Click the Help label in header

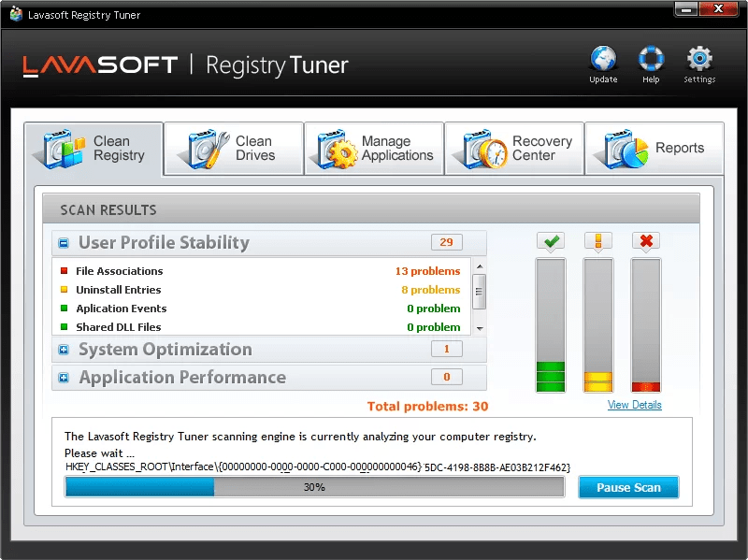click(x=651, y=79)
